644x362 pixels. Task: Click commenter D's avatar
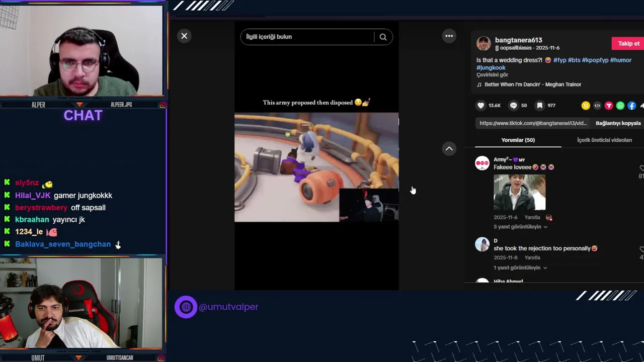tap(482, 244)
